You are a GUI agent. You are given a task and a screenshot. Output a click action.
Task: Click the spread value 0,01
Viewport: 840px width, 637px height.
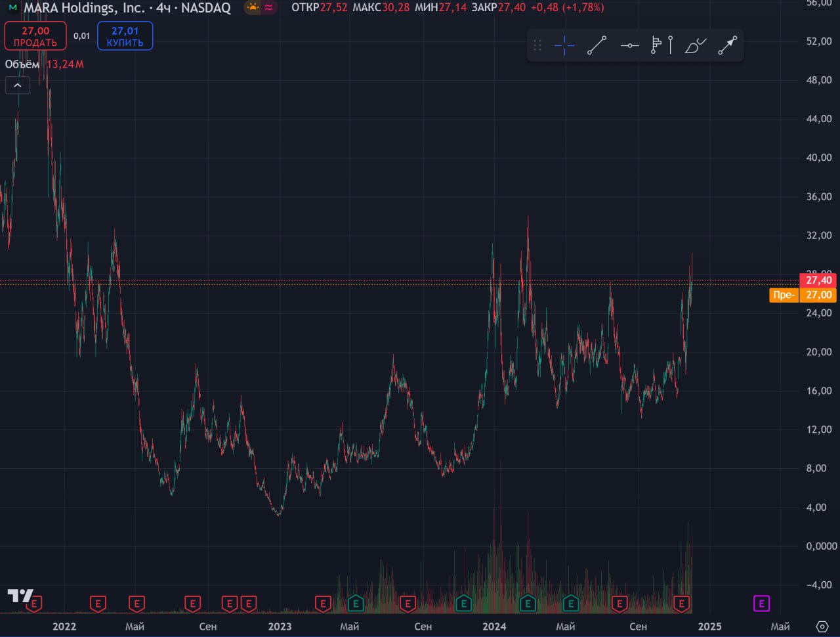(x=81, y=36)
